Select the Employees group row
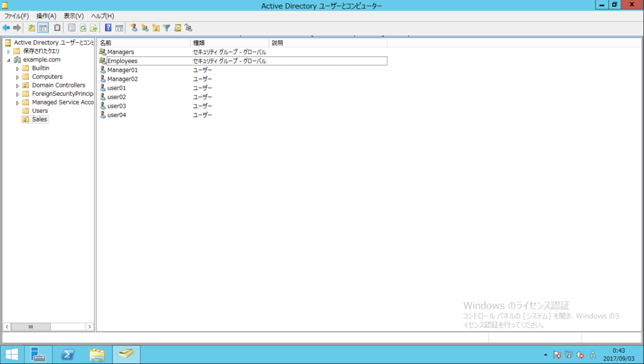This screenshot has height=364, width=644. 243,61
